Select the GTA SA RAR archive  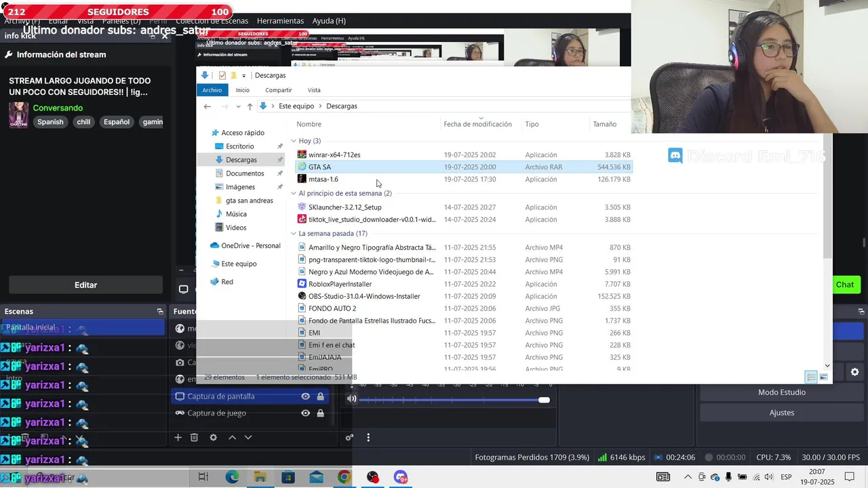coord(319,167)
